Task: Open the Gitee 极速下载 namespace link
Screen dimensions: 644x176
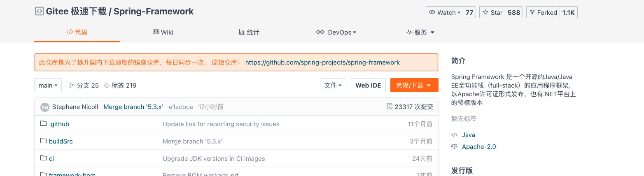Action: (76, 12)
